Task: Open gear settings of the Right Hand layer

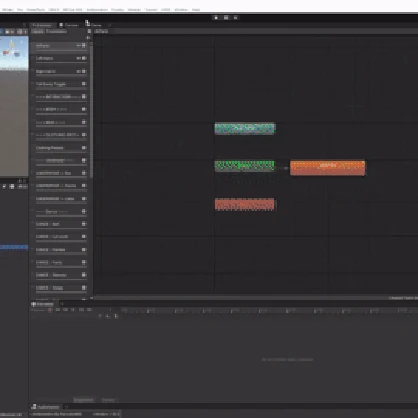Action: click(84, 71)
